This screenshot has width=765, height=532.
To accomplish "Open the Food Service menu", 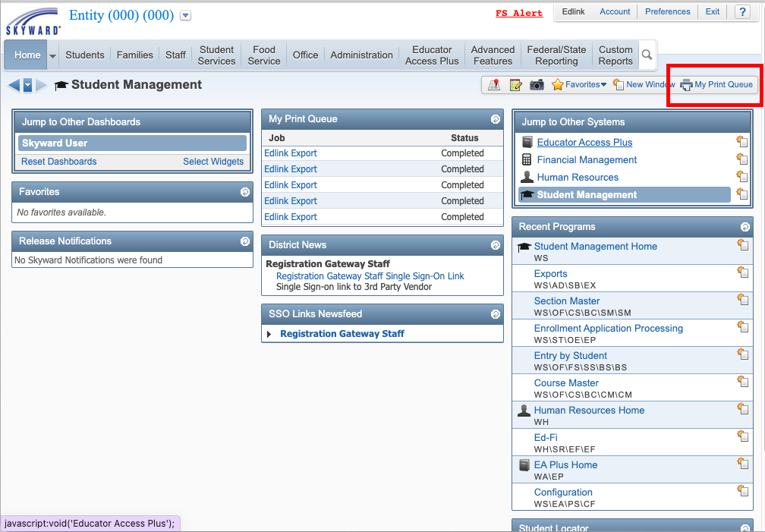I will click(x=264, y=55).
